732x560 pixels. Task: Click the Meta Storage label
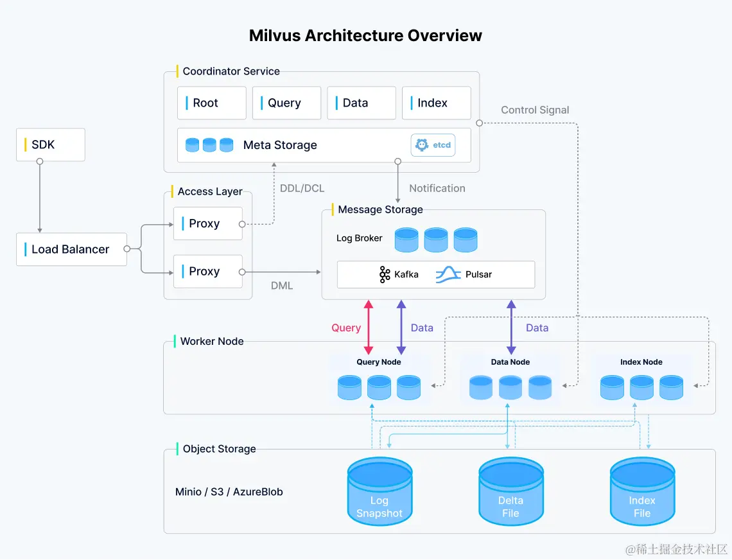(280, 145)
